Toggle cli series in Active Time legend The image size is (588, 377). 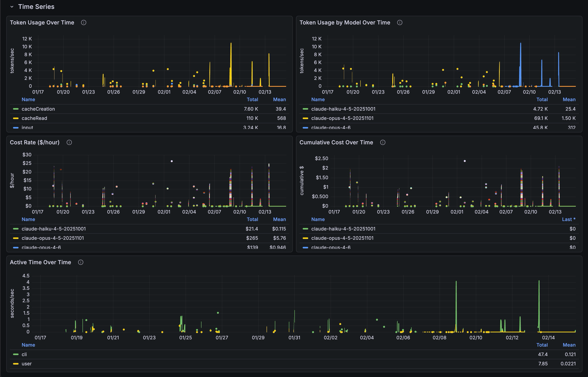point(24,354)
